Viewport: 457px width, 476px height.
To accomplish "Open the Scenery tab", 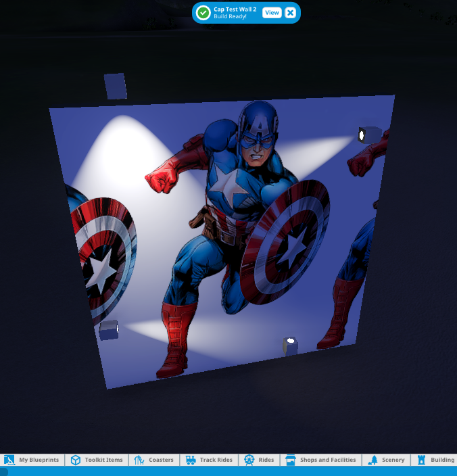I will point(386,460).
